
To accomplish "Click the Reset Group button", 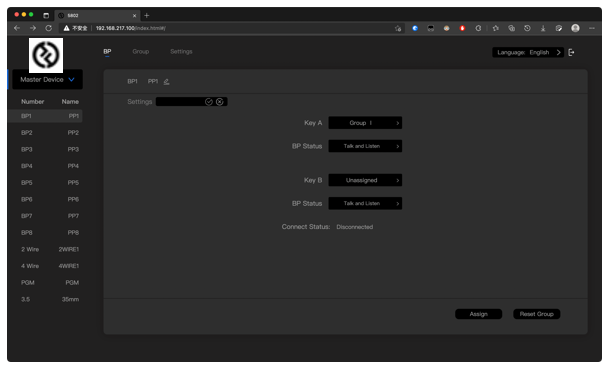I will [537, 314].
